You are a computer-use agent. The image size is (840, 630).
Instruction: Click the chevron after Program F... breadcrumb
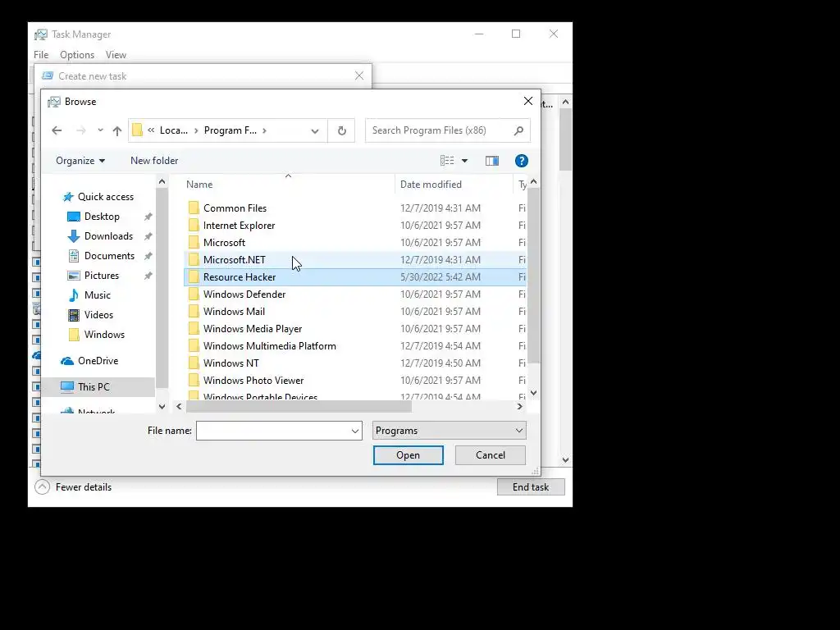pyautogui.click(x=265, y=130)
